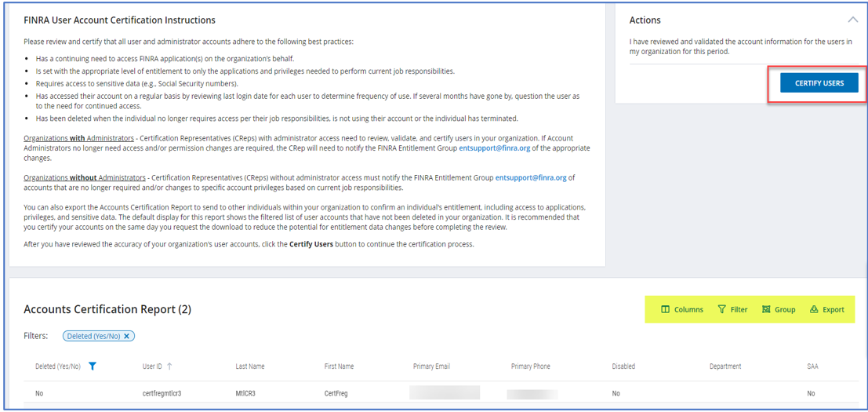Toggle sort arrow beside User ID header
This screenshot has width=868, height=412.
(x=169, y=366)
